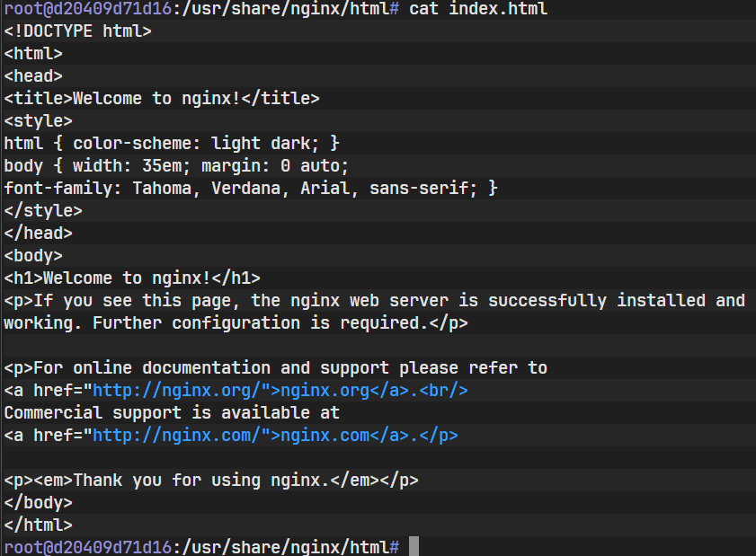Image resolution: width=756 pixels, height=556 pixels.
Task: Click 'working. Further configuration is required.' line
Action: pyautogui.click(x=236, y=322)
